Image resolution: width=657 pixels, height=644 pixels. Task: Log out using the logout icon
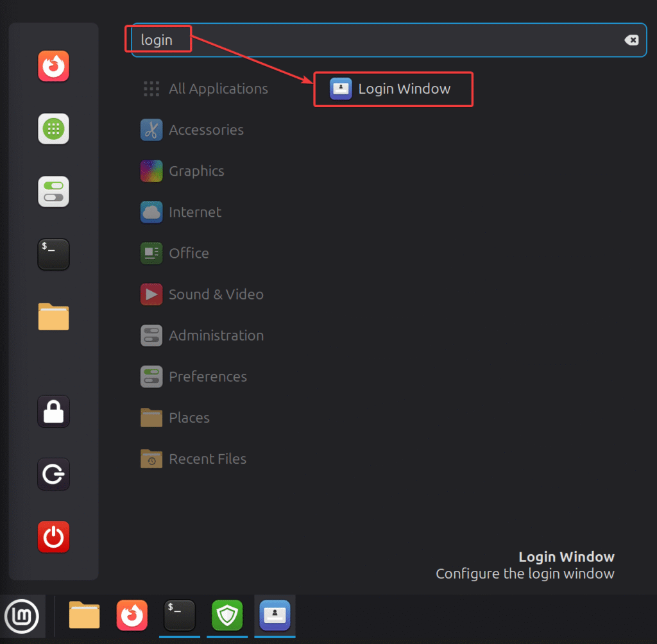click(x=53, y=475)
